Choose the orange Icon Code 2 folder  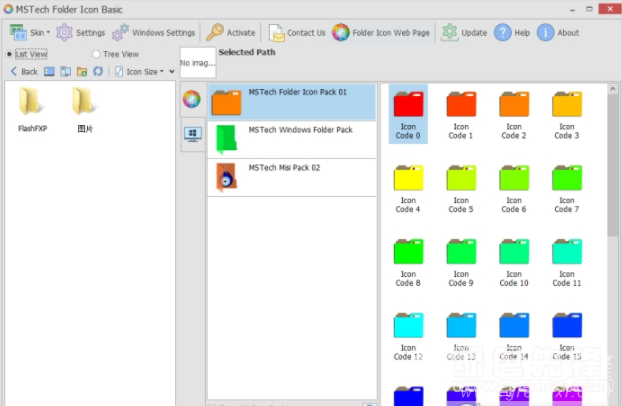(514, 115)
